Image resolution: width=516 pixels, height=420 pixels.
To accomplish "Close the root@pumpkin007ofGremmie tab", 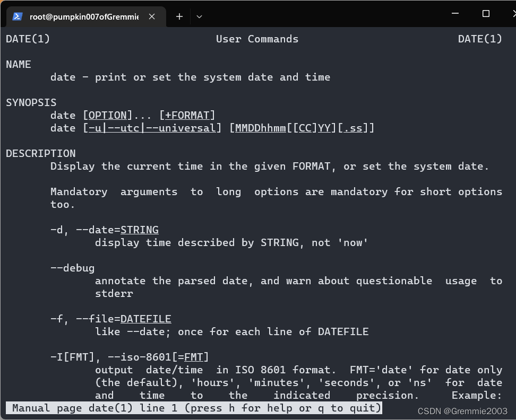I will coord(152,16).
